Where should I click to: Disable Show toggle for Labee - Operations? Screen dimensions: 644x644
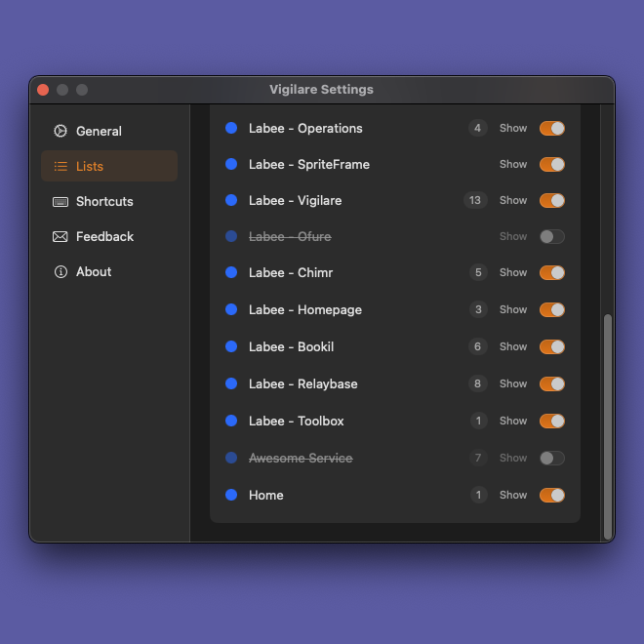click(552, 128)
